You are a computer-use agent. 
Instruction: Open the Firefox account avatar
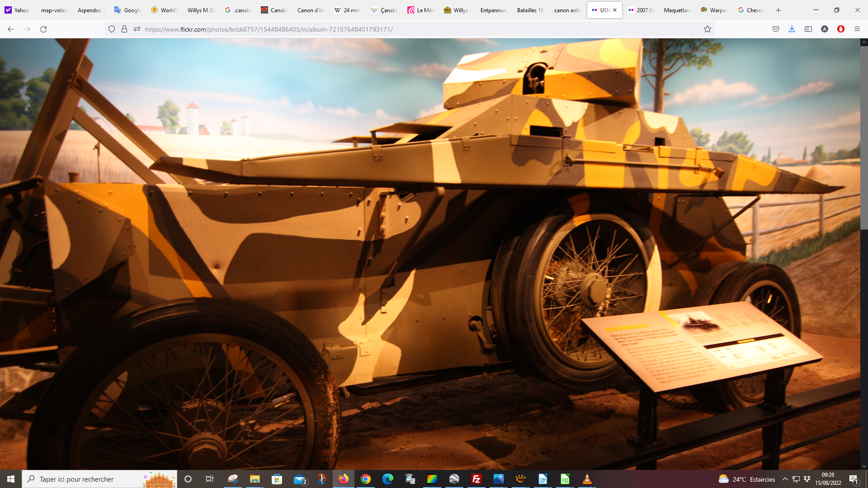click(x=825, y=29)
